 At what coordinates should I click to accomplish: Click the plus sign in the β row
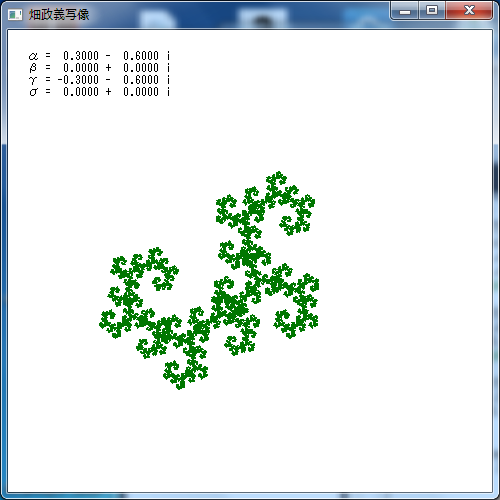click(x=108, y=68)
